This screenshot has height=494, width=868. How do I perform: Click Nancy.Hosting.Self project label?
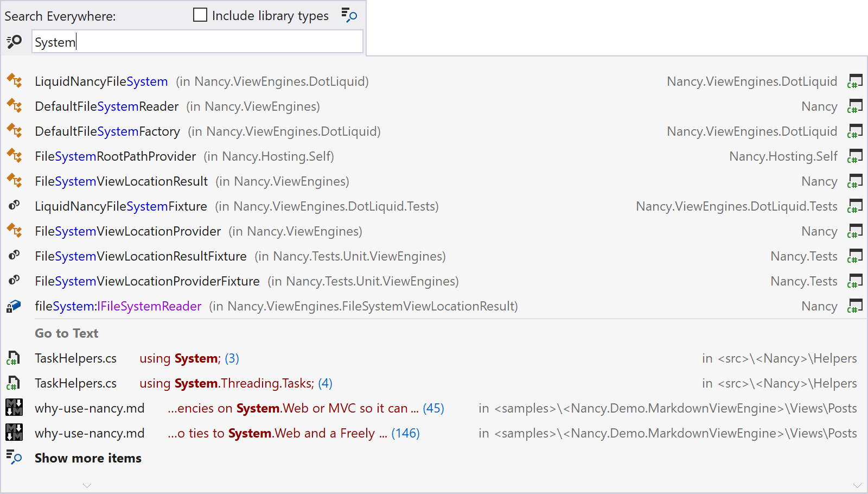pyautogui.click(x=783, y=156)
